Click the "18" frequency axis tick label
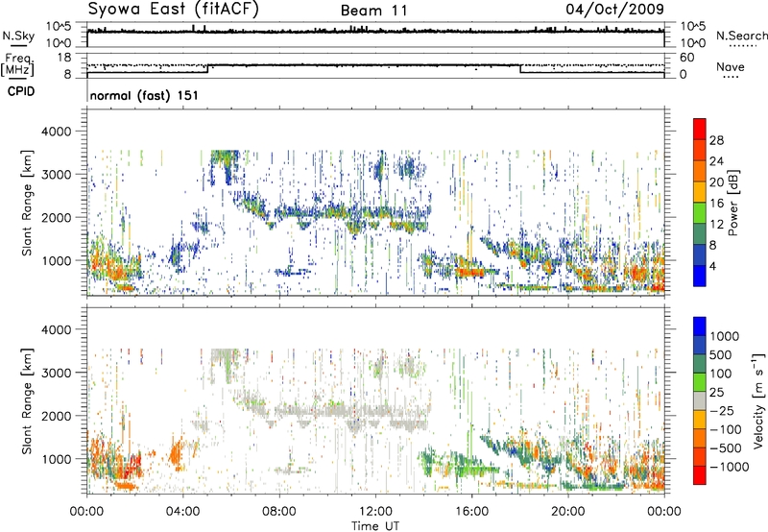The width and height of the screenshot is (768, 532). tap(64, 58)
